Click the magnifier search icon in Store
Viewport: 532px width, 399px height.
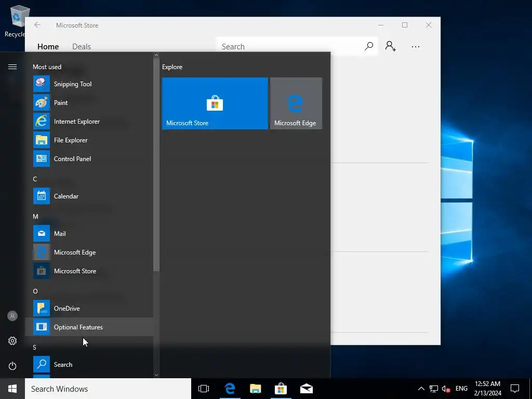(369, 46)
